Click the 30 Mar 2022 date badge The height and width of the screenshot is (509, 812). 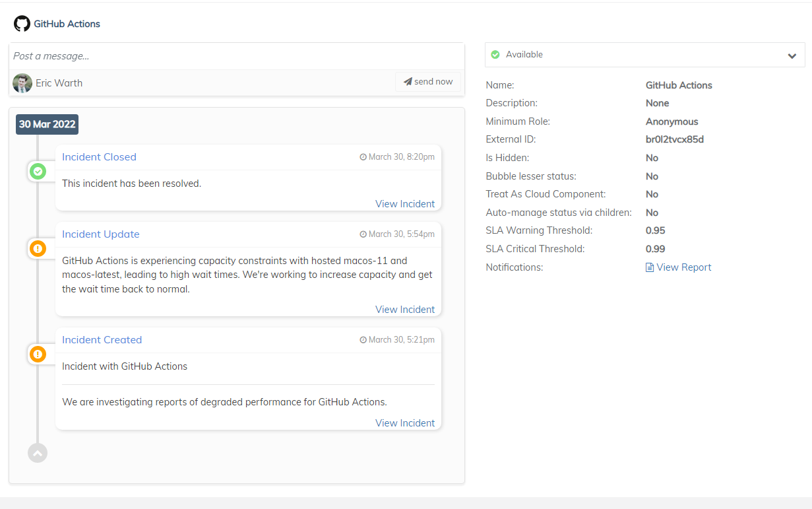47,124
